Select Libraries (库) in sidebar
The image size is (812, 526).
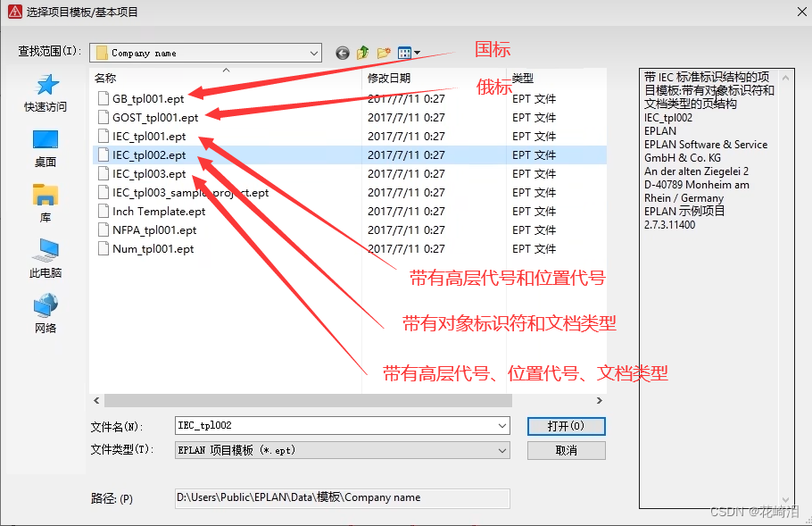[x=46, y=204]
